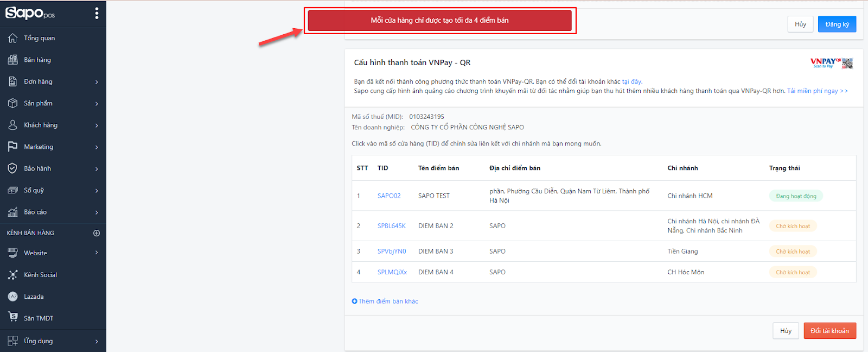868x352 pixels.
Task: Expand the Website submenu chevron
Action: (x=97, y=253)
